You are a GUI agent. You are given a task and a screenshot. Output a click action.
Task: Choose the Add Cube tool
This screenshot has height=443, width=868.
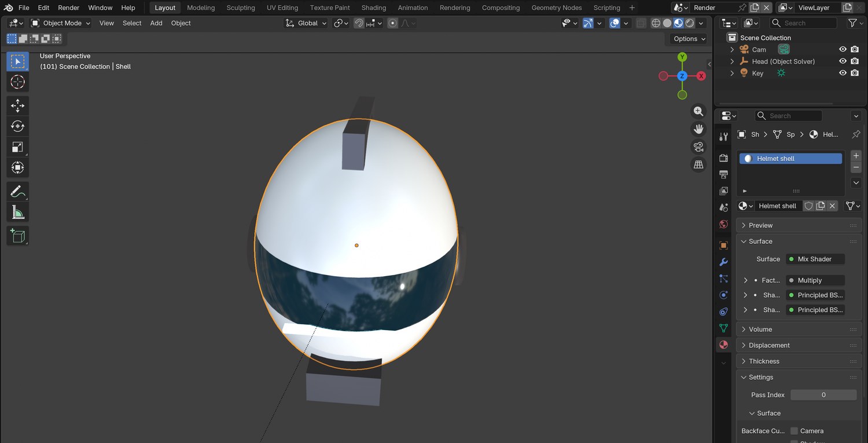pos(17,236)
